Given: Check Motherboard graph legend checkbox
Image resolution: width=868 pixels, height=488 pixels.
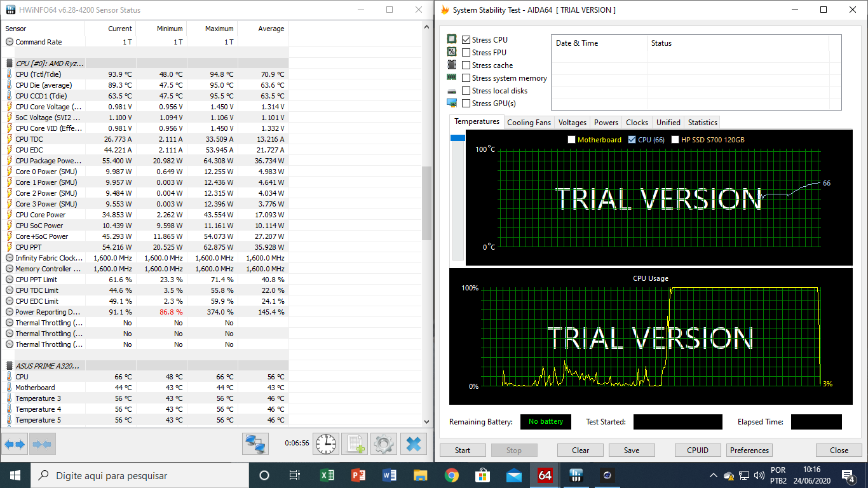Looking at the screenshot, I should 571,140.
